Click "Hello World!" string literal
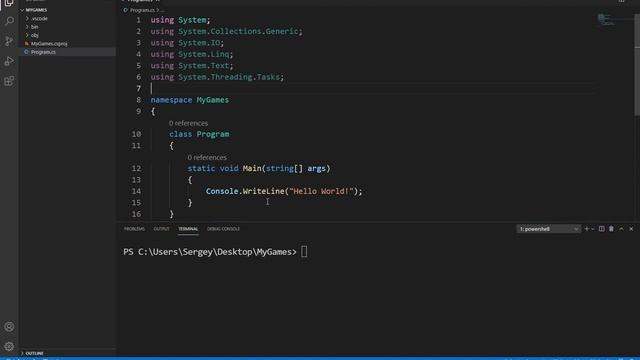This screenshot has height=360, width=640. coord(322,191)
